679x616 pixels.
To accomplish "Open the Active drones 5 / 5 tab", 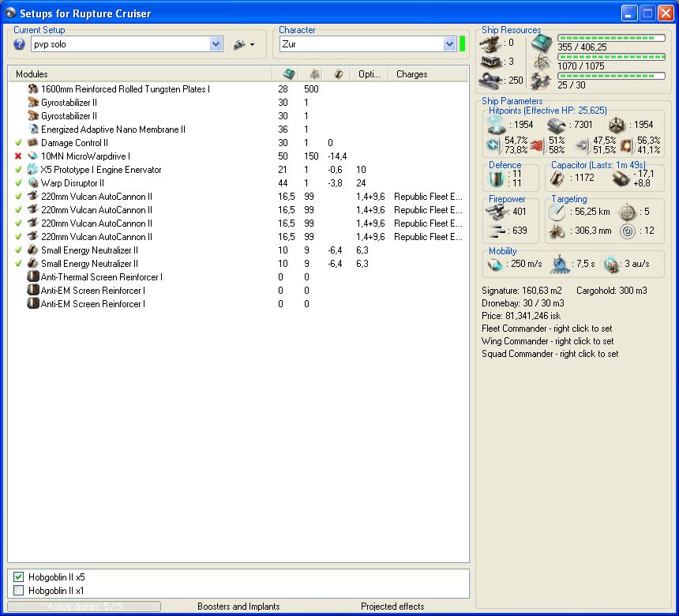I will tap(84, 607).
